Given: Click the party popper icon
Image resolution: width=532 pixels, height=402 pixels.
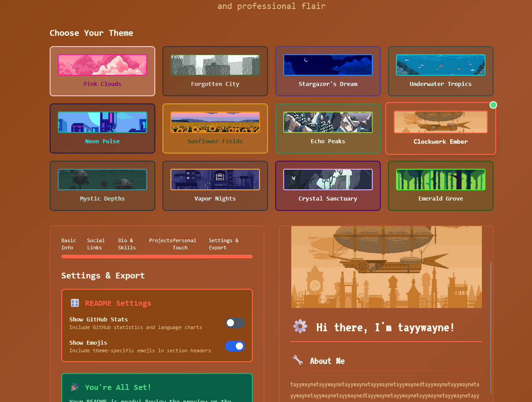Looking at the screenshot, I should pos(75,387).
